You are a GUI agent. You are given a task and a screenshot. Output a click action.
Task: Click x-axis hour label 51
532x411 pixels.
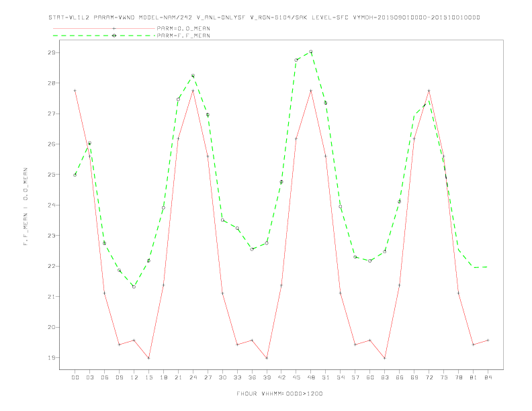[326, 377]
